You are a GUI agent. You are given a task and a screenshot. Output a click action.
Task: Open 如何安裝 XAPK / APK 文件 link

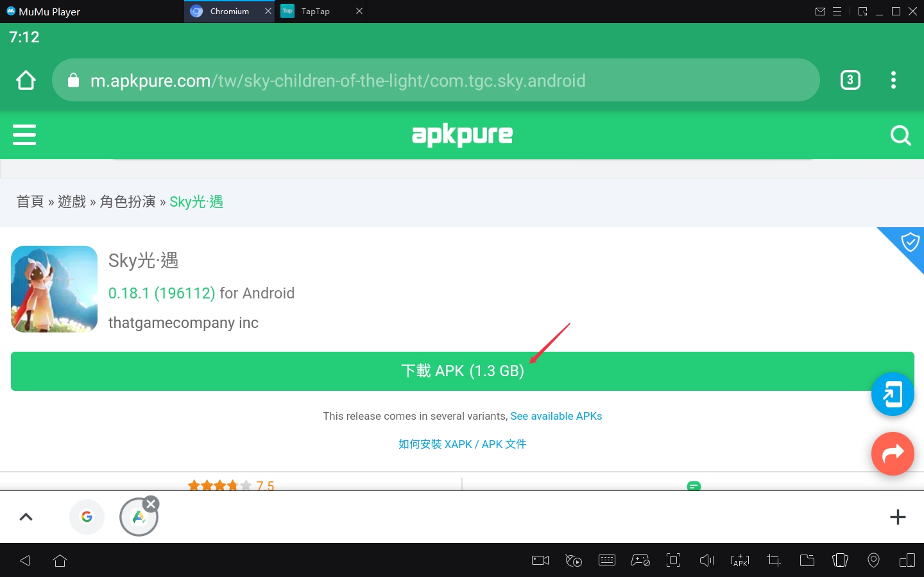pos(463,444)
